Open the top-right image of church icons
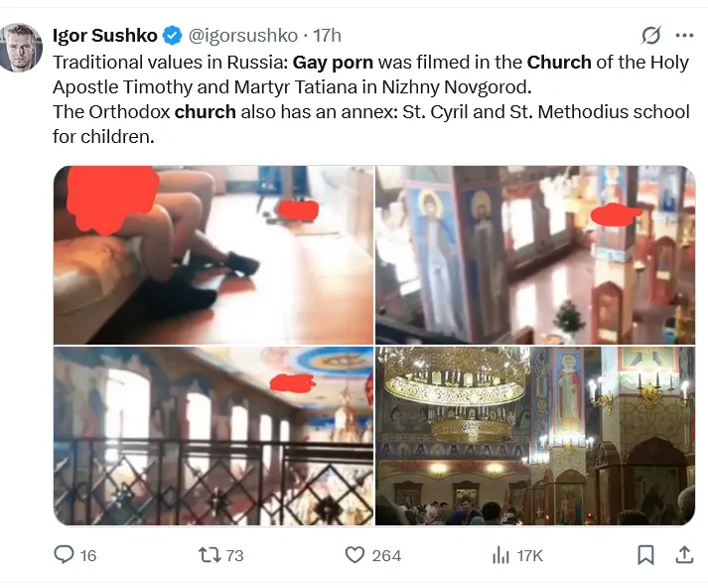 pos(535,255)
